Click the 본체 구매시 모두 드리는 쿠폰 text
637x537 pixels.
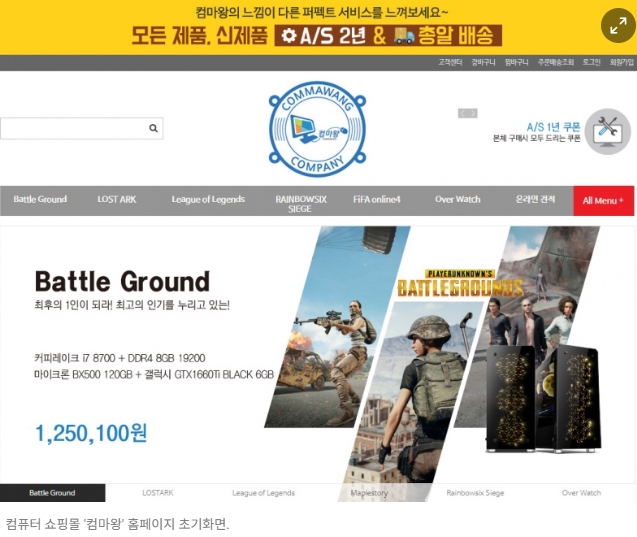pyautogui.click(x=536, y=139)
